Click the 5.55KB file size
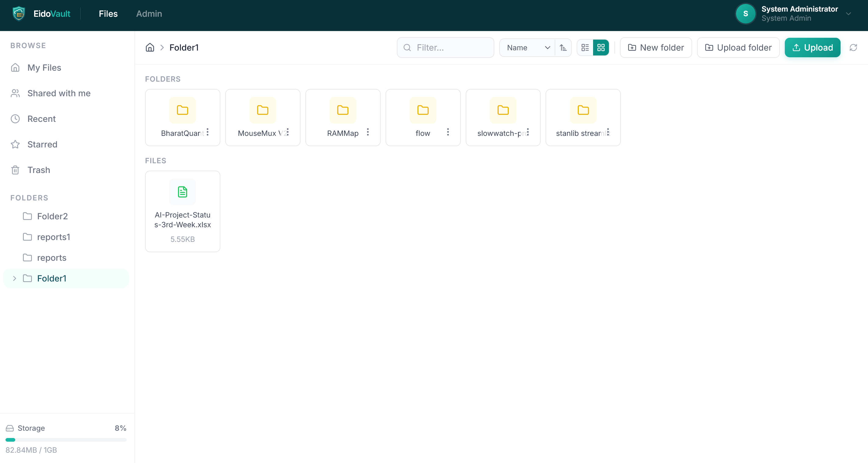Viewport: 868px width, 463px height. tap(182, 239)
